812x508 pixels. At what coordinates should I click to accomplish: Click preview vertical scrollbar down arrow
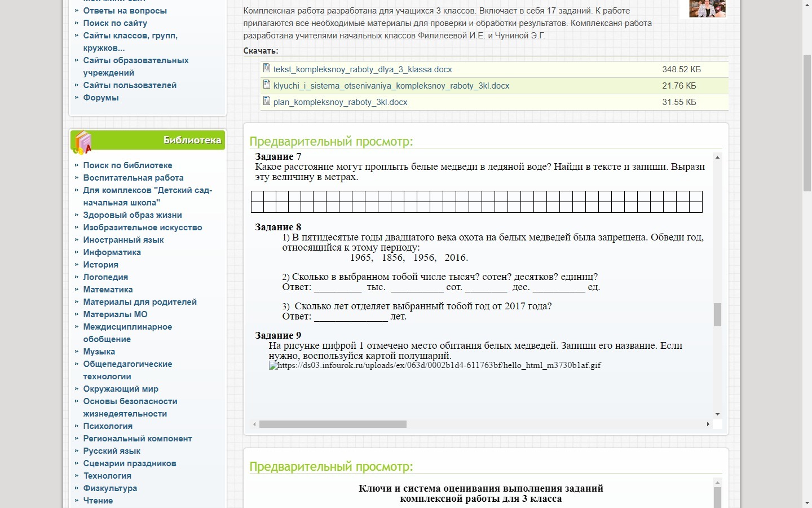(x=717, y=414)
